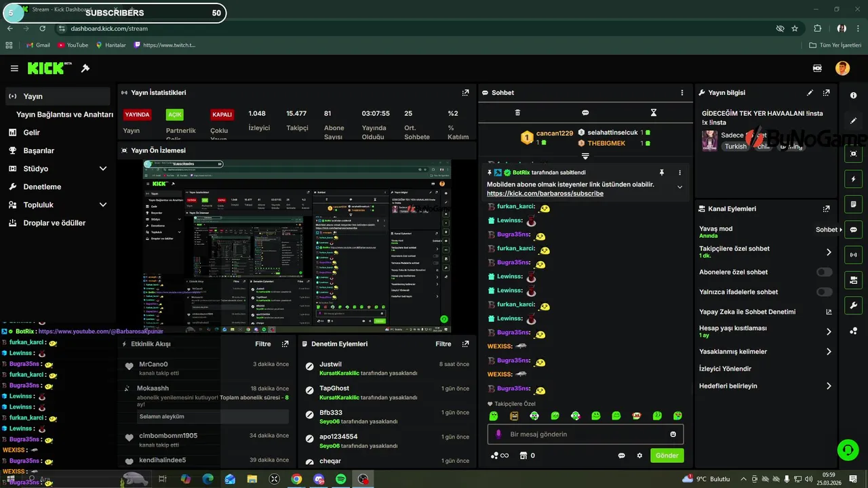Pop out the Kanal Eylemleri panel
868x488 pixels.
[826, 209]
